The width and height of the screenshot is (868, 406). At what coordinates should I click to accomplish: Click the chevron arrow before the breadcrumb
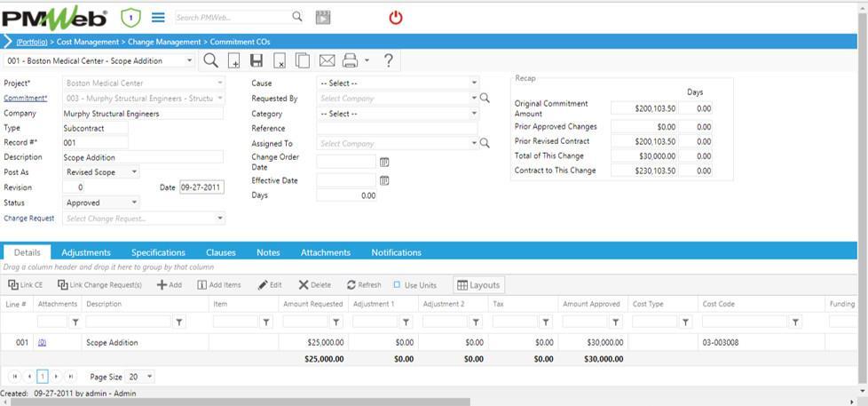click(8, 42)
